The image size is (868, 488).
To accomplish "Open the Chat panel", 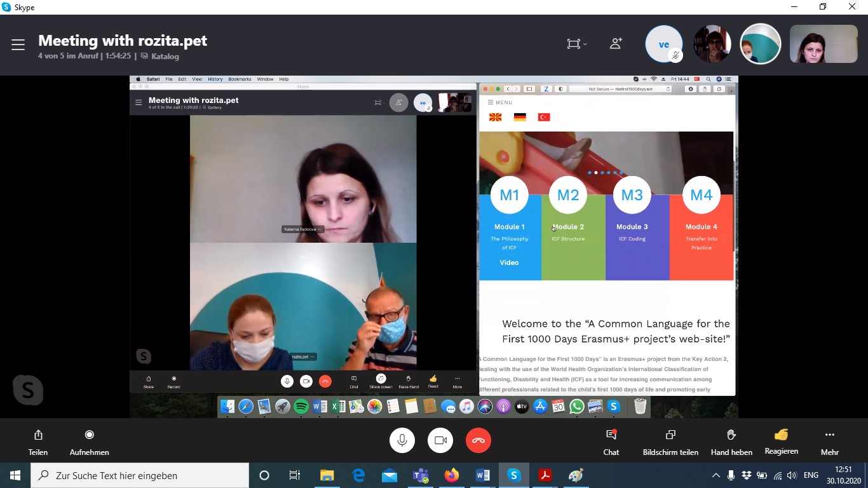I will pos(611,442).
